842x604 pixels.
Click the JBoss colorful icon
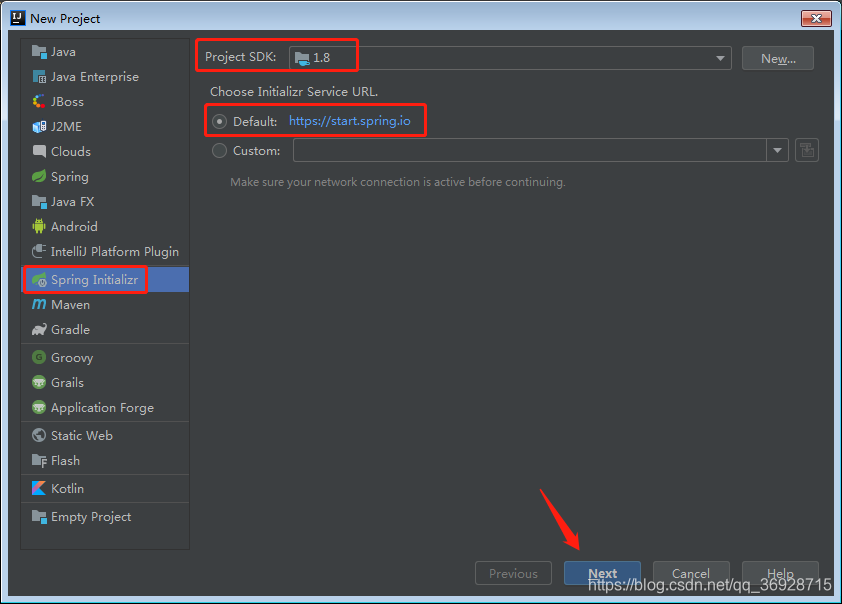click(x=39, y=101)
